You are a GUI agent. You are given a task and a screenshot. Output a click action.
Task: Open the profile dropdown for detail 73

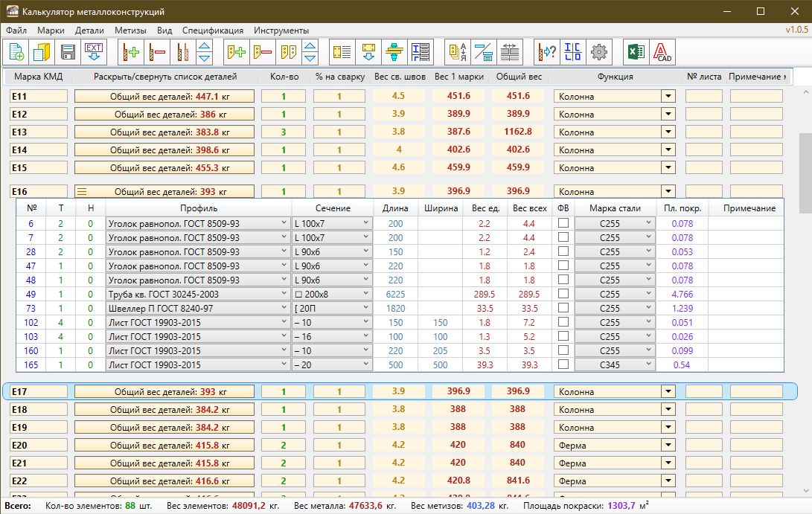[x=284, y=309]
